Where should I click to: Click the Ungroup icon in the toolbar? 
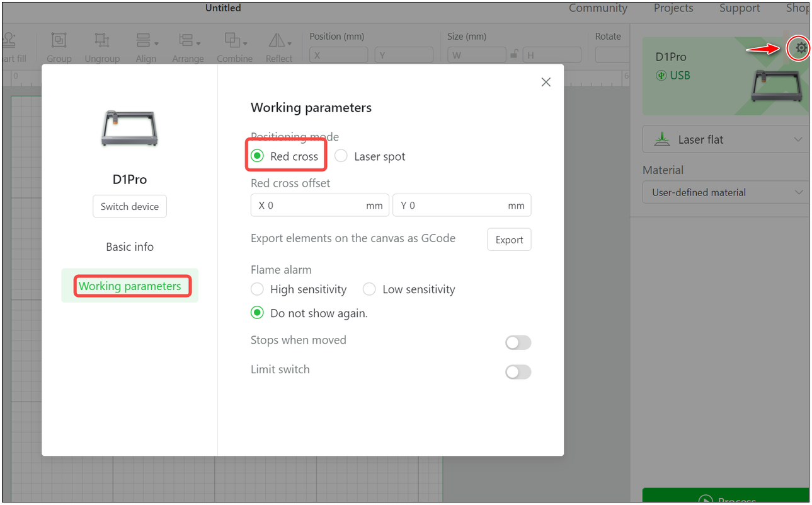(102, 40)
